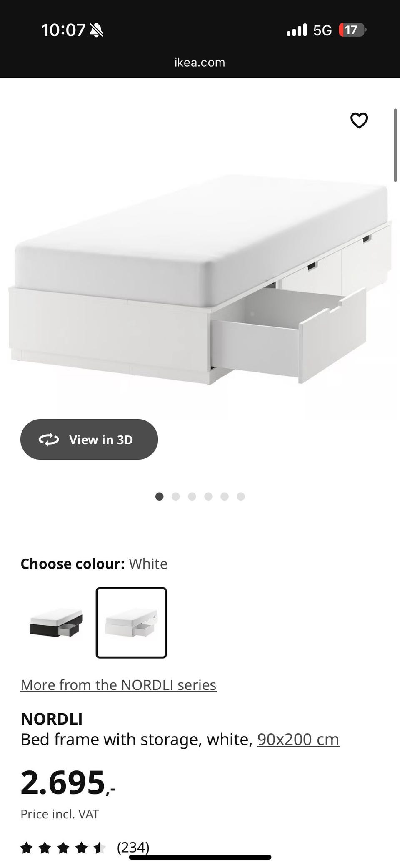The height and width of the screenshot is (868, 400).
Task: Choose the white bed colour swatch
Action: click(x=131, y=623)
